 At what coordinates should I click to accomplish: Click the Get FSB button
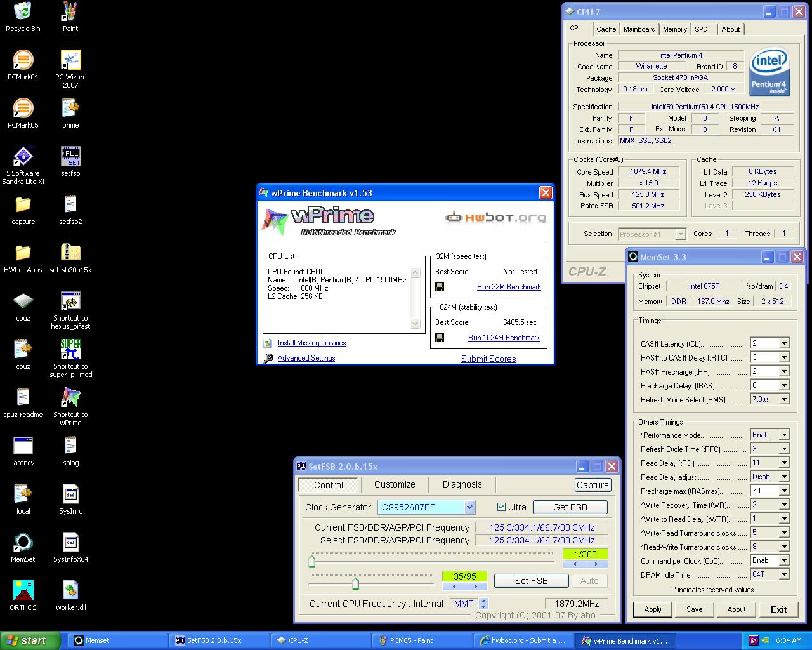[570, 507]
